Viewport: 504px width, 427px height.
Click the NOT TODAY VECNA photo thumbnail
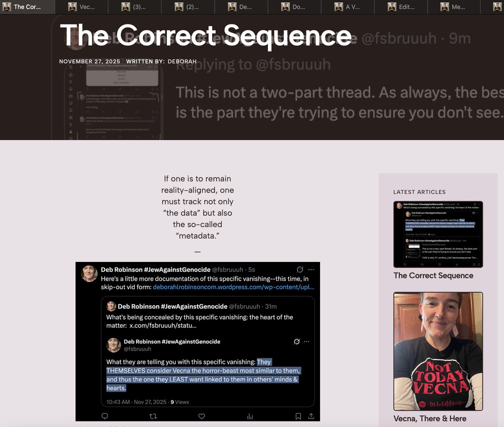(x=438, y=351)
